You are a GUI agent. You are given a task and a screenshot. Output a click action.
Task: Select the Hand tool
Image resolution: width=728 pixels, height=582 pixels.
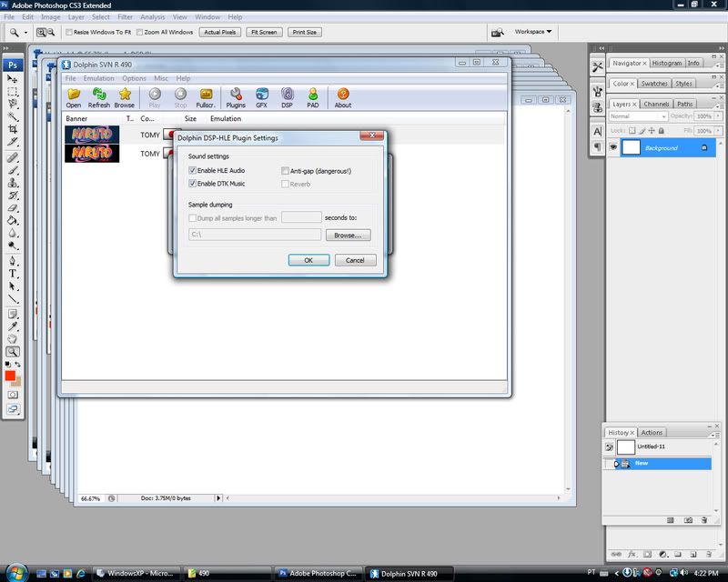[x=12, y=339]
